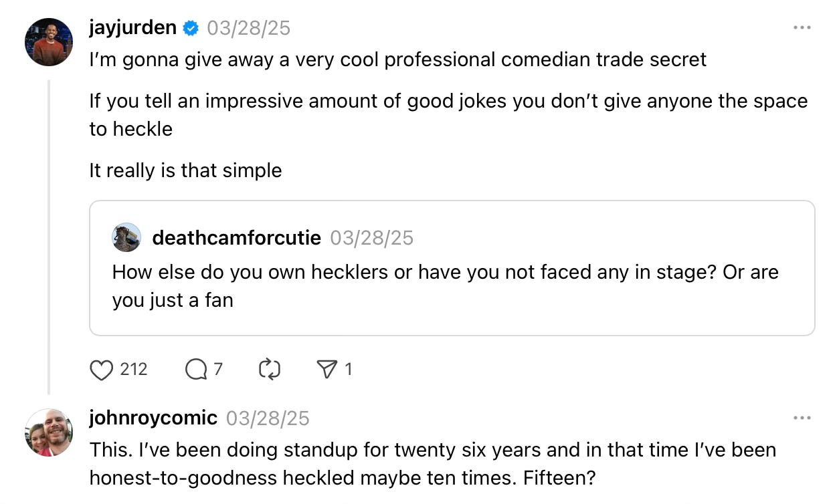835x504 pixels.
Task: Open the more options menu on johnroycomic's reply
Action: (802, 418)
